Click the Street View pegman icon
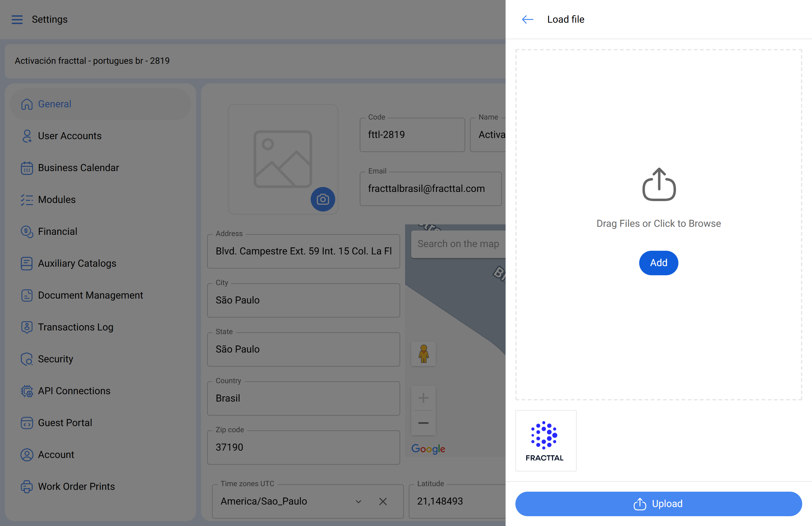Viewport: 812px width, 526px height. coord(423,354)
